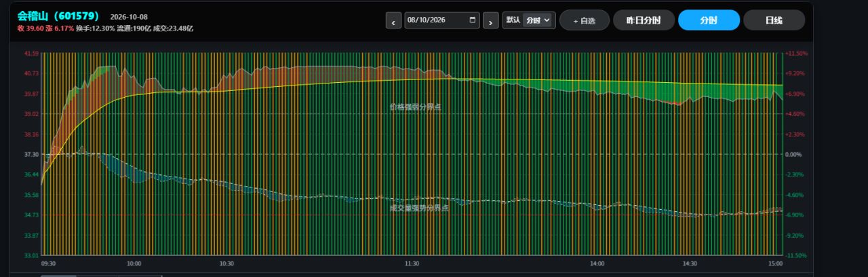The height and width of the screenshot is (277, 868).
Task: Click the 0.00% percentage axis label
Action: pyautogui.click(x=794, y=155)
